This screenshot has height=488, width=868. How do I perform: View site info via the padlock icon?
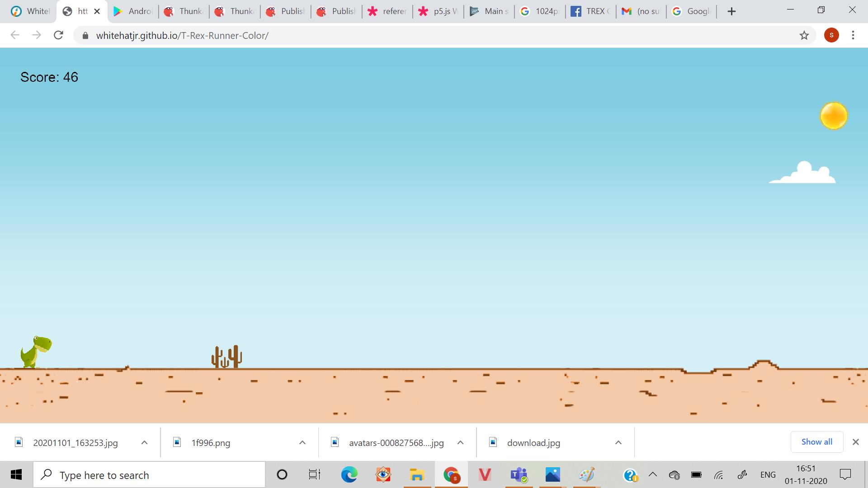pos(85,35)
